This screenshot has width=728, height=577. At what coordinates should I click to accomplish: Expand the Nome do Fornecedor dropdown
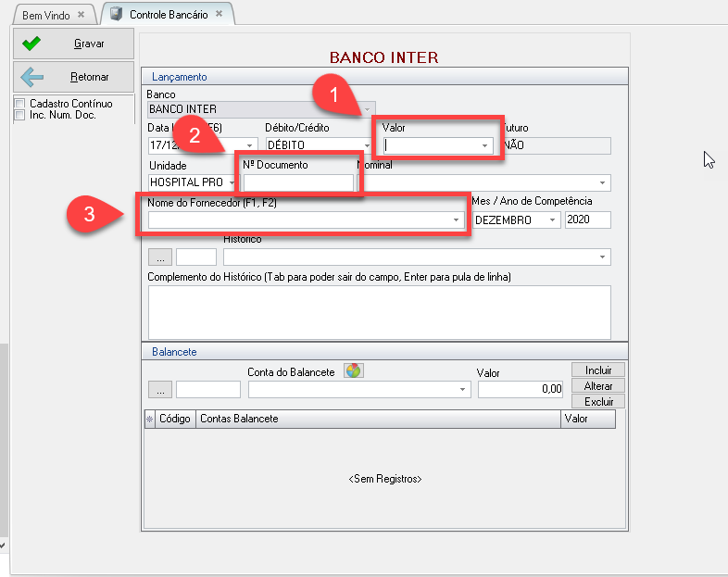(456, 220)
